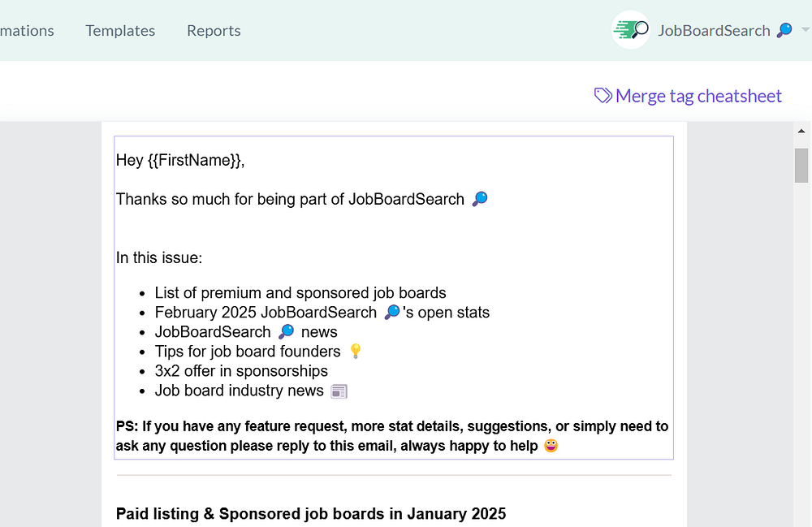Screen dimensions: 812x527
Task: Click the JobBoardSearch logo avatar
Action: coord(631,30)
